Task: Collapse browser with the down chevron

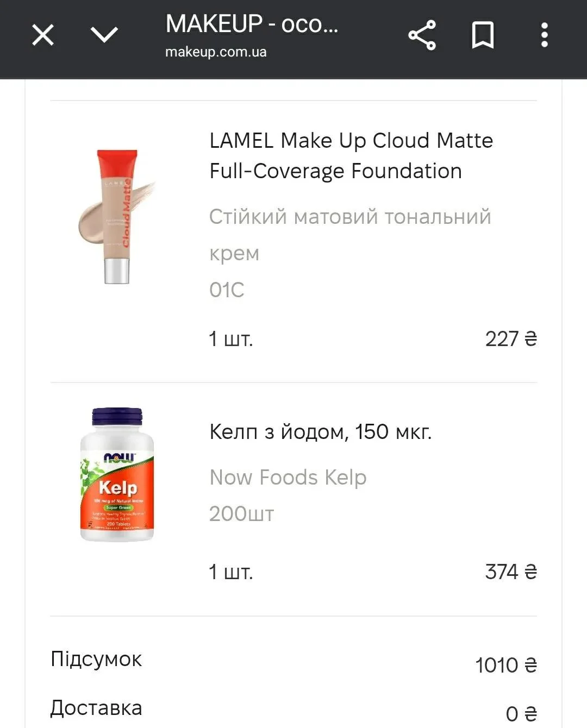Action: [104, 35]
